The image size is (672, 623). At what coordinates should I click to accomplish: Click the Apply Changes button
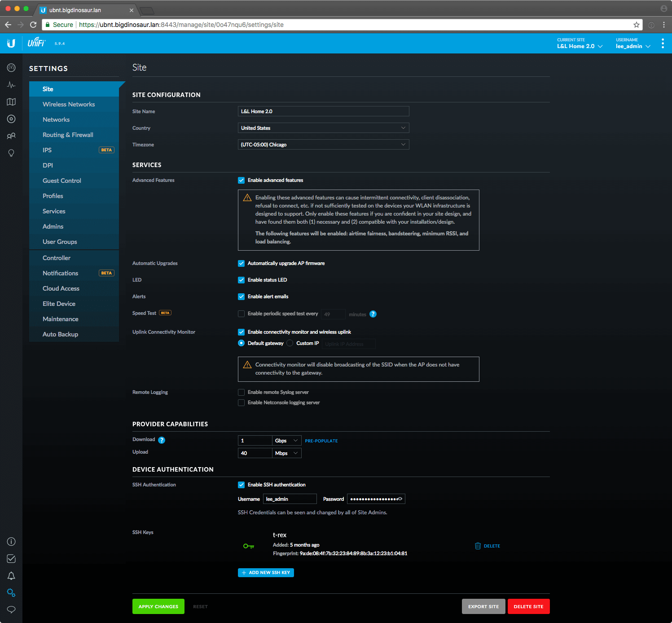click(158, 606)
